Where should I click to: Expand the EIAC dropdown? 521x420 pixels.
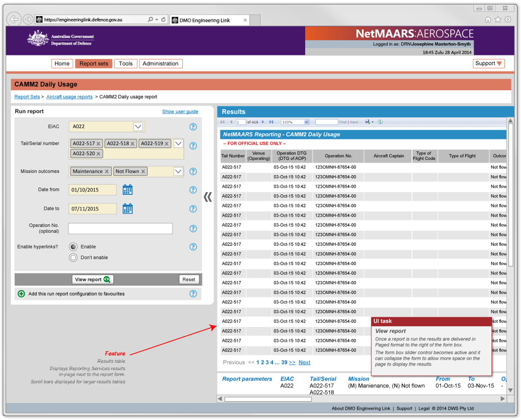point(138,127)
